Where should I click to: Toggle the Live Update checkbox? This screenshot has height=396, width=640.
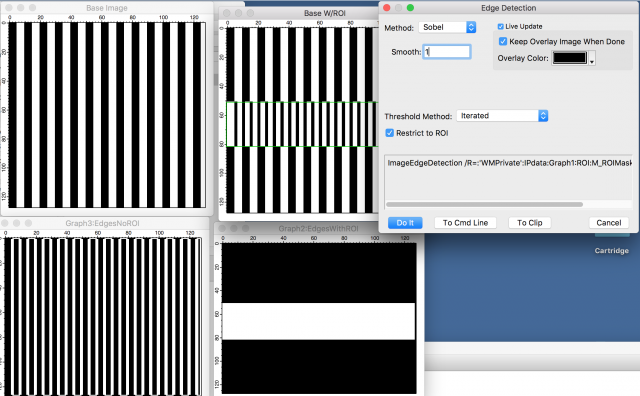500,27
